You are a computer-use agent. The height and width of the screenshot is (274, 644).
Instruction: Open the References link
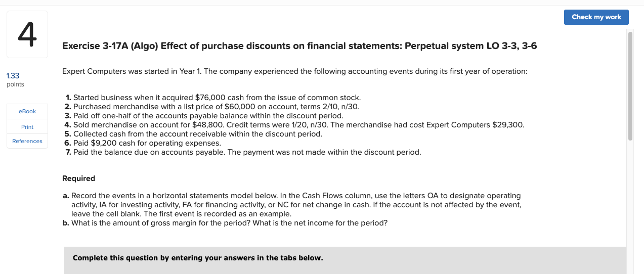pos(27,141)
